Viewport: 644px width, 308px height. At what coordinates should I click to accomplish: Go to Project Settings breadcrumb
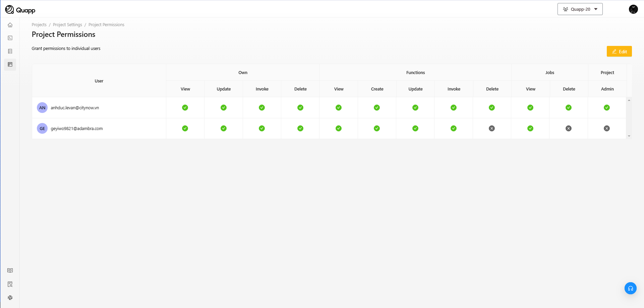67,25
